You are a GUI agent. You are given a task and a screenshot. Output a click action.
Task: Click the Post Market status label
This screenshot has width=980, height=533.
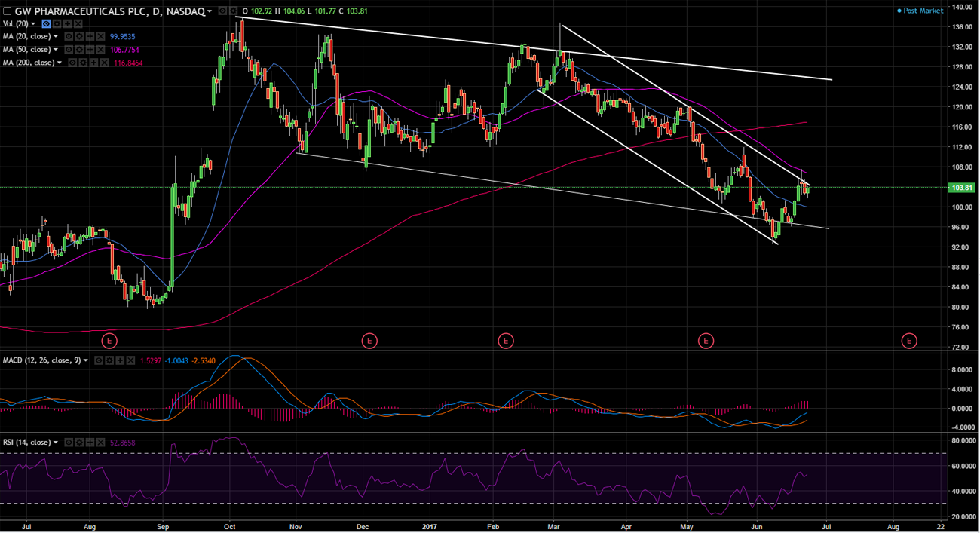coord(920,11)
